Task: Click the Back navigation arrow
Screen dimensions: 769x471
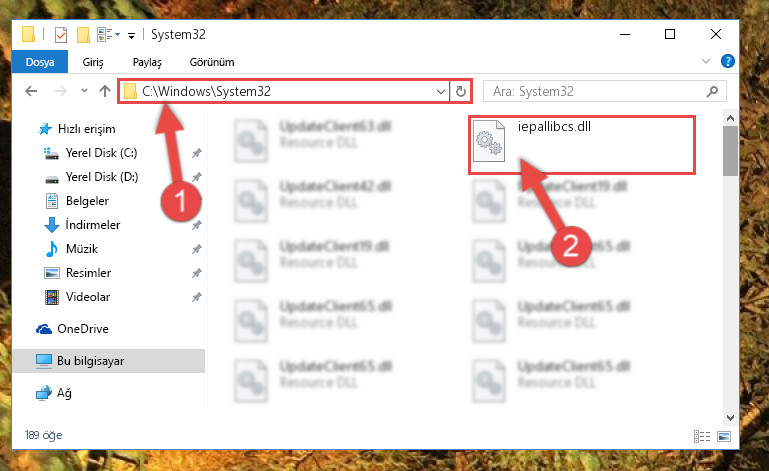Action: click(31, 91)
